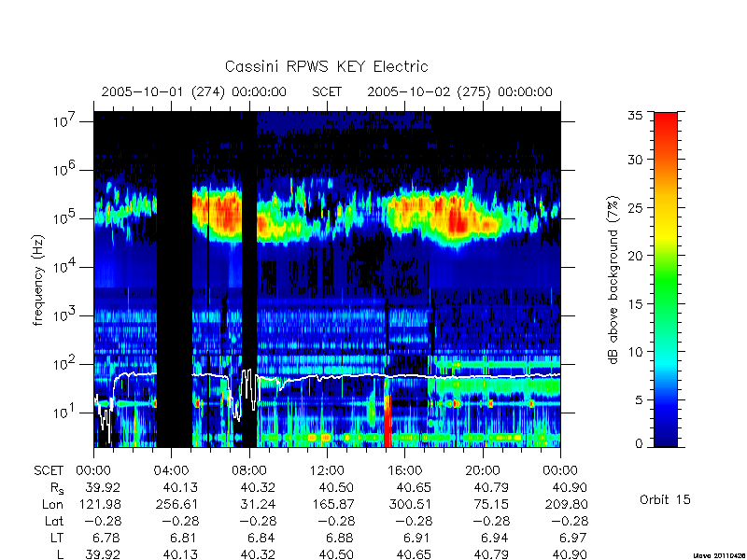The image size is (747, 560).
Task: Click the 'SCET' row label below the plot
Action: point(49,471)
